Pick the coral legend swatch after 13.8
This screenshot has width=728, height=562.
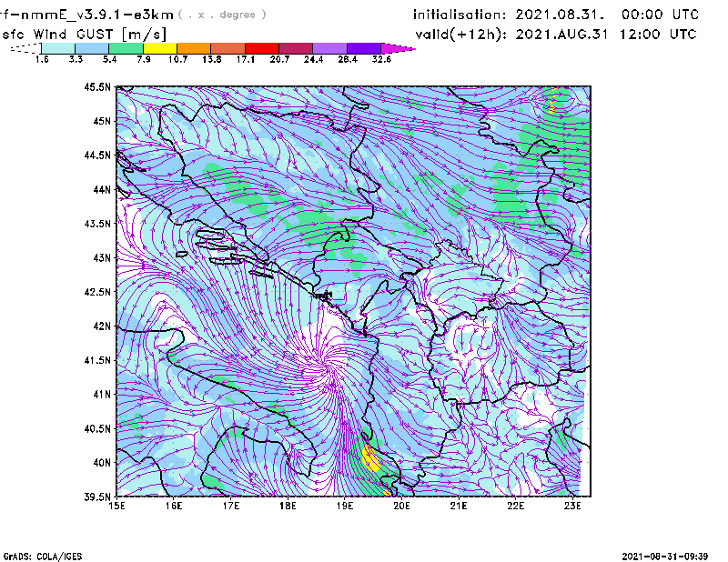[228, 48]
